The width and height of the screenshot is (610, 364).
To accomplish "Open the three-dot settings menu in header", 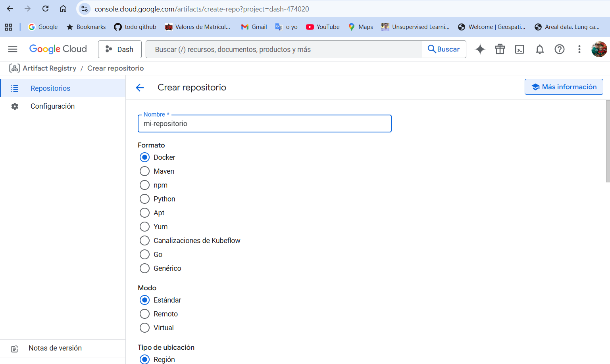I will 579,49.
